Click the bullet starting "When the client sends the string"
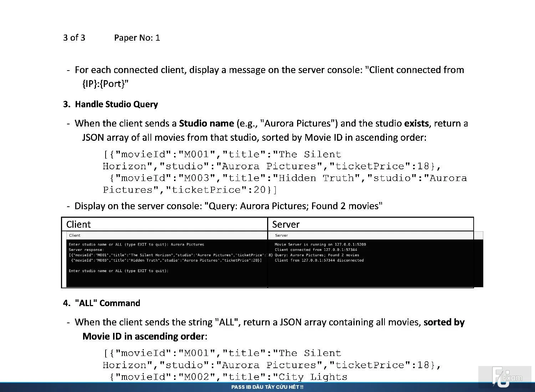535x392 pixels. (266, 329)
